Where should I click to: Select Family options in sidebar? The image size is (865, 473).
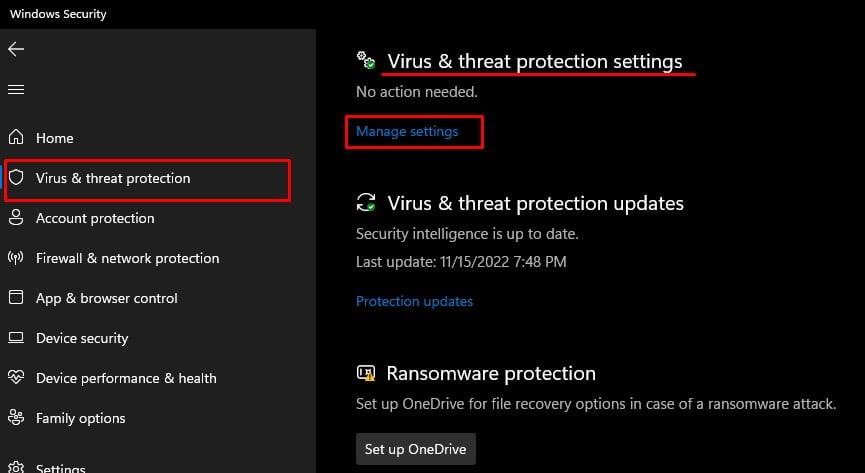tap(80, 418)
